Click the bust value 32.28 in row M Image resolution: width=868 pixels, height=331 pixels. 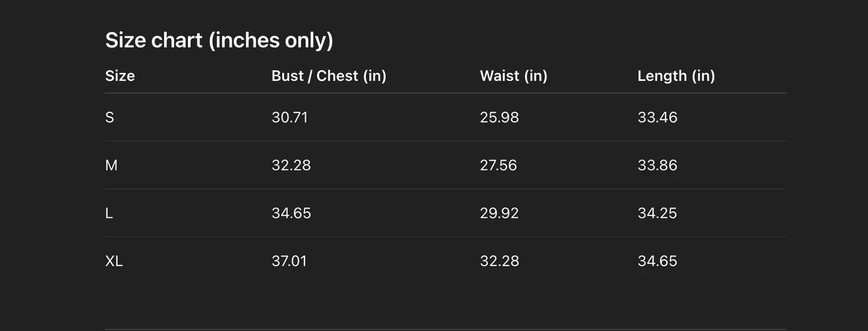coord(291,165)
